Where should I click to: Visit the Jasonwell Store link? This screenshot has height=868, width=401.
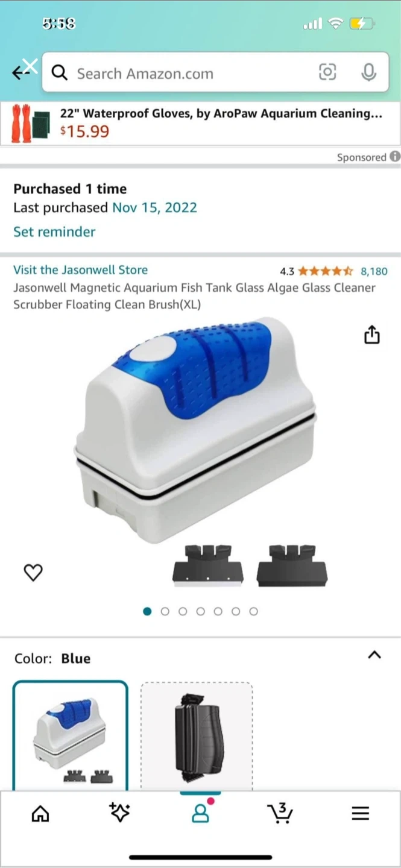(x=80, y=270)
